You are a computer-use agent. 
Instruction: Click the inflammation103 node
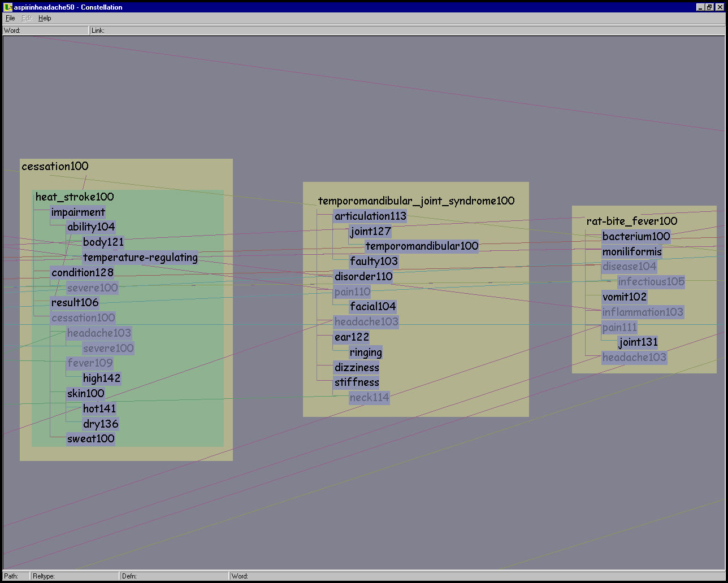point(643,312)
